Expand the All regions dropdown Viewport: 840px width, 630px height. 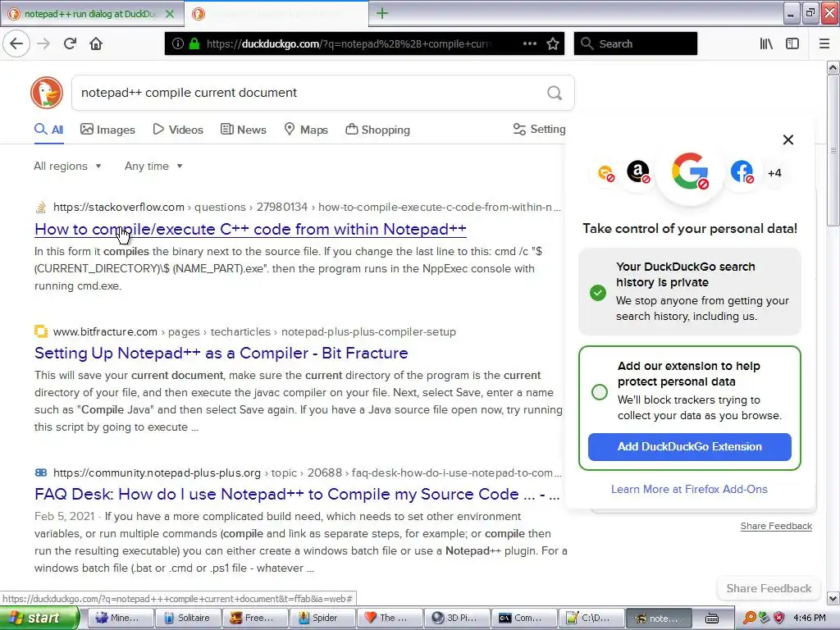(x=67, y=166)
